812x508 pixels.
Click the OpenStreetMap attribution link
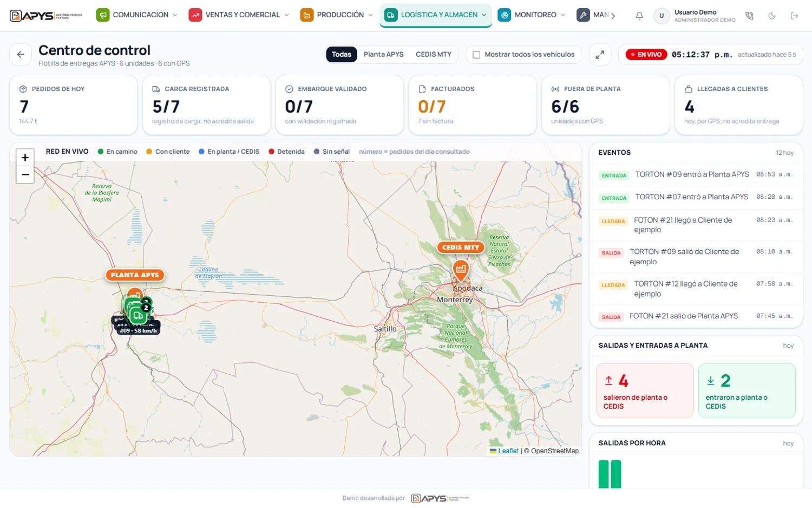point(554,451)
